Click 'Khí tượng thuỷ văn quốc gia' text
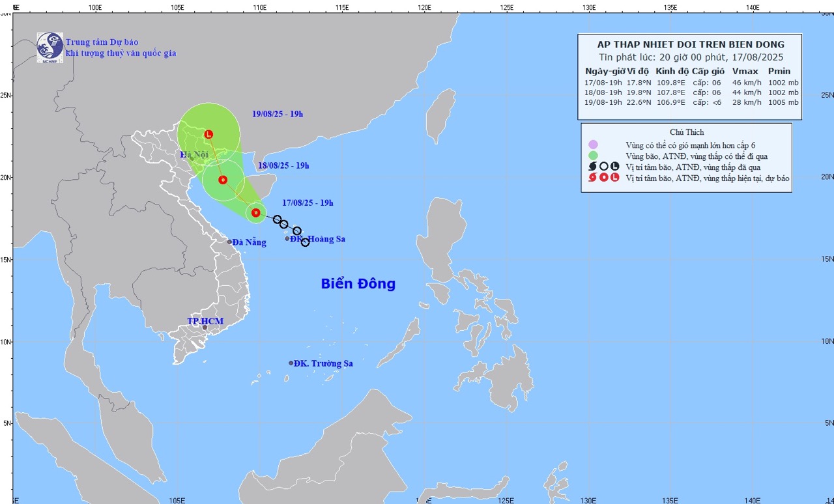The height and width of the screenshot is (504, 834). point(121,53)
